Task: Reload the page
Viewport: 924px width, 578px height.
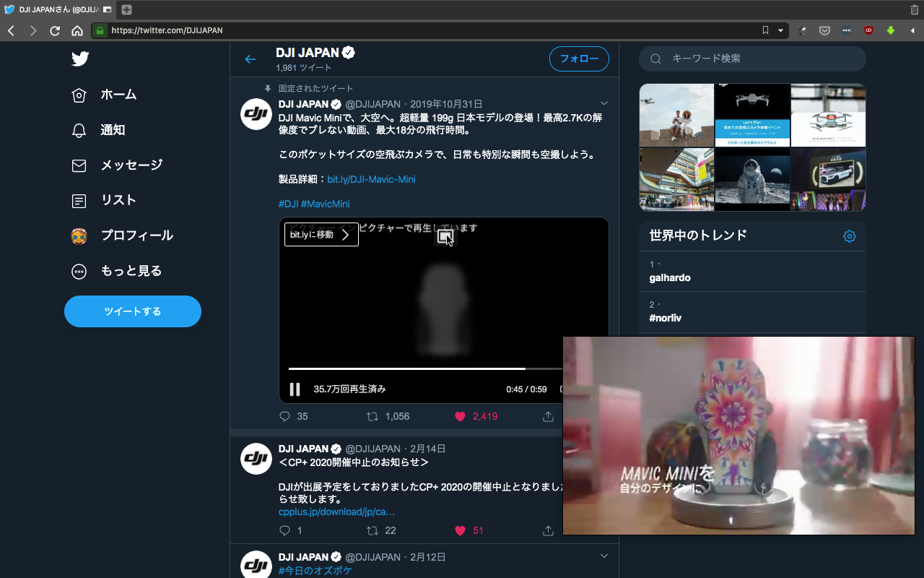Action: pyautogui.click(x=55, y=30)
